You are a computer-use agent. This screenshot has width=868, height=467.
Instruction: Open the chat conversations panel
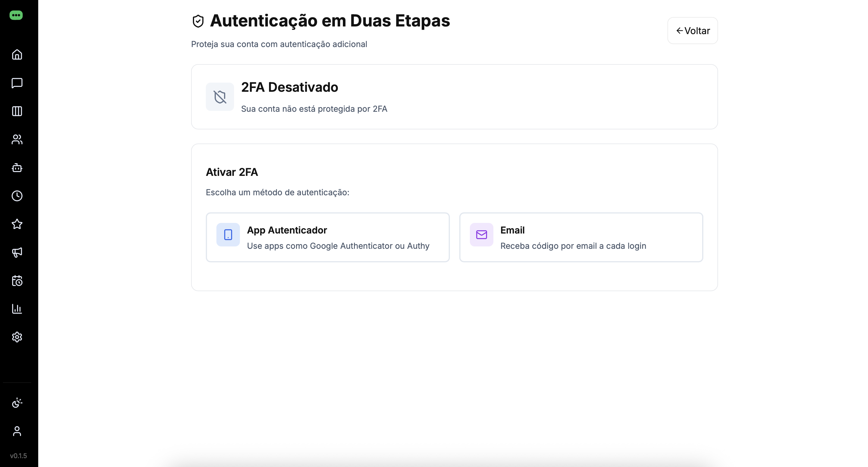pyautogui.click(x=16, y=83)
